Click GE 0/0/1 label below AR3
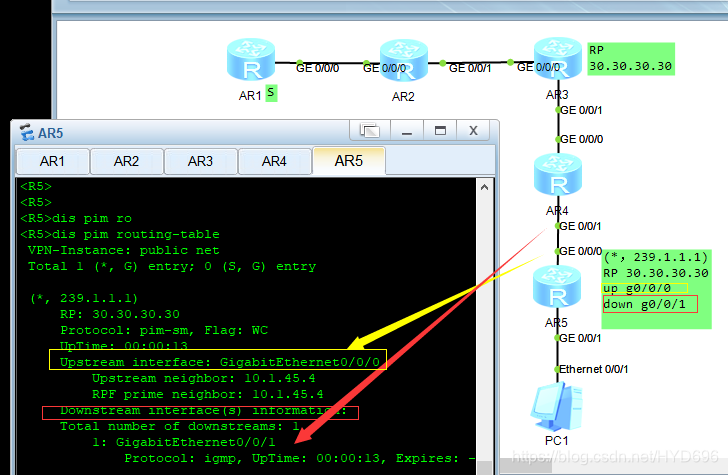 point(581,110)
